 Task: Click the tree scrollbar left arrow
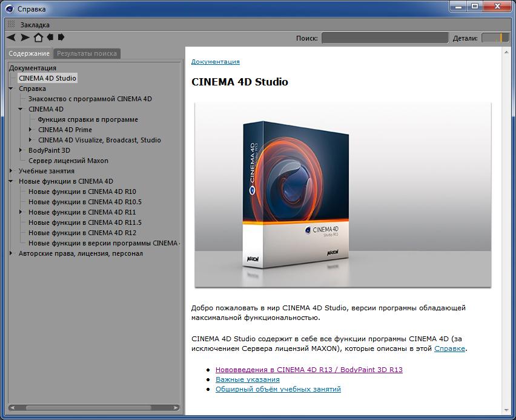point(12,408)
